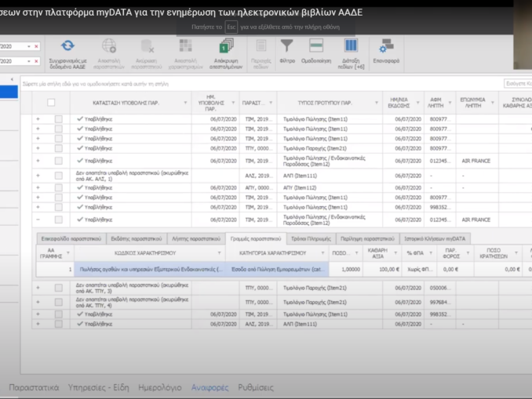
Task: Toggle the select-all checkbox in grid header
Action: click(52, 102)
